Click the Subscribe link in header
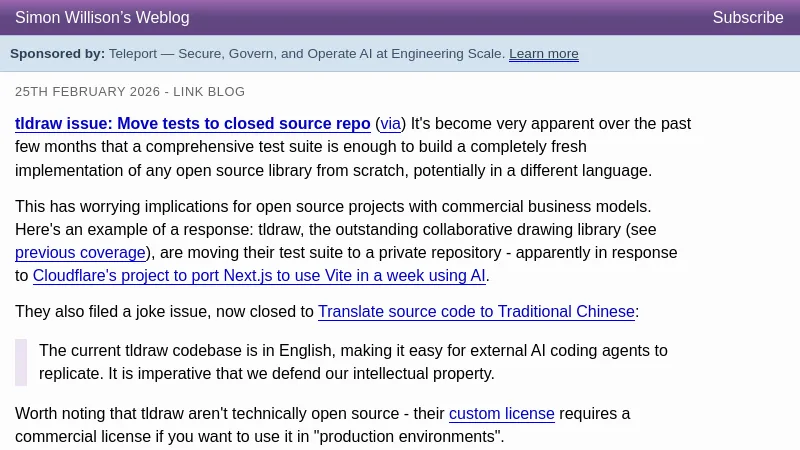Viewport: 800px width, 450px height. [x=747, y=18]
